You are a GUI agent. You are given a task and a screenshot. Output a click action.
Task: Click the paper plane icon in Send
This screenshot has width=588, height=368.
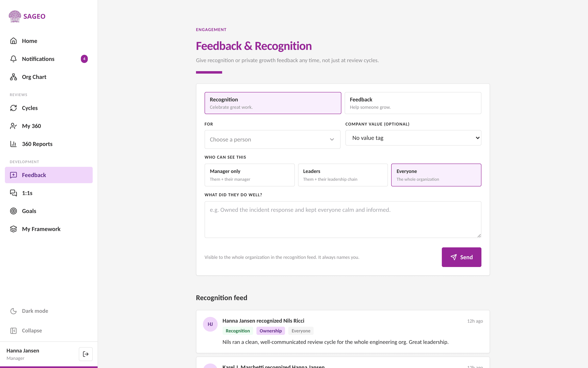pos(453,257)
